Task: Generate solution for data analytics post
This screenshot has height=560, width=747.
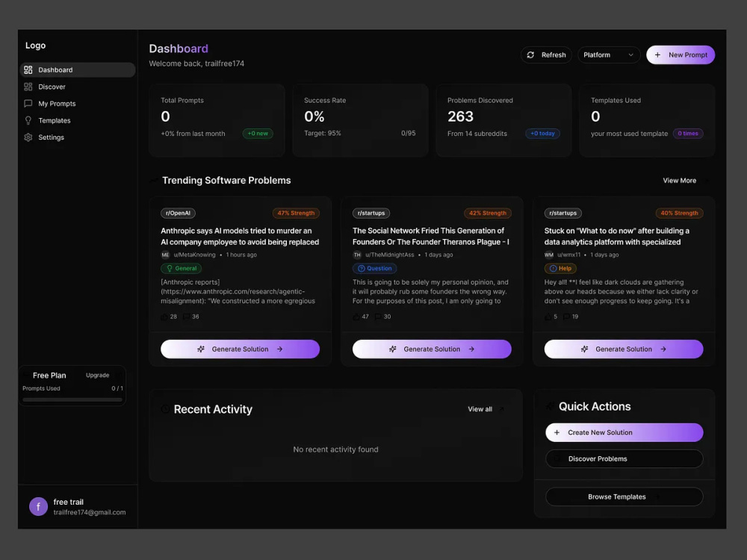Action: coord(624,349)
